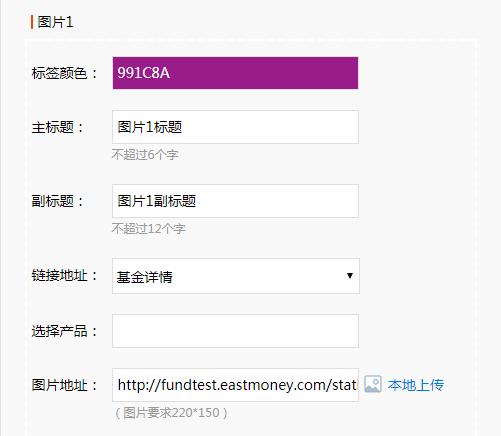Screen dimensions: 501x436
Task: Focus the 副标题 field containing 图片1副标题
Action: (x=235, y=201)
